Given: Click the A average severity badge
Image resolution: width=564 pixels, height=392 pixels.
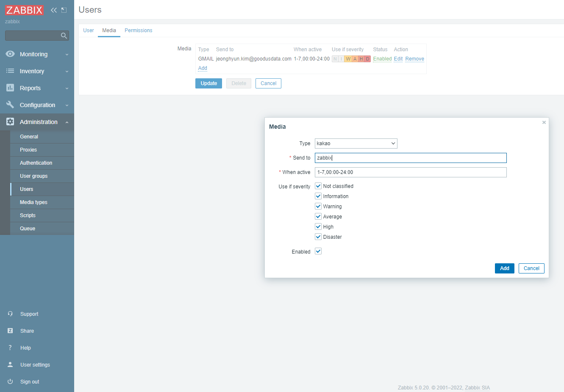Looking at the screenshot, I should pyautogui.click(x=355, y=59).
